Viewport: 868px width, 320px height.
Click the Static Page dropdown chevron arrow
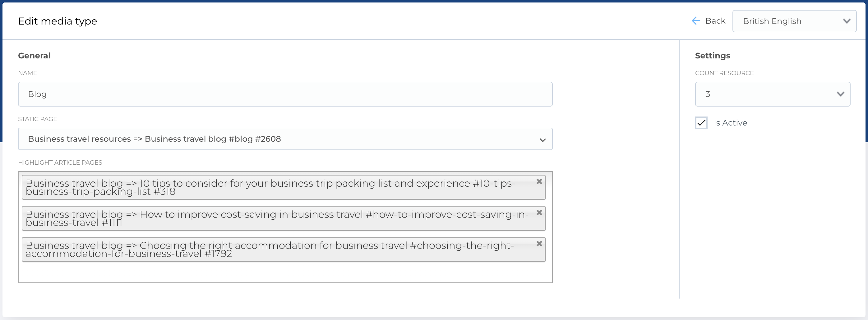542,140
